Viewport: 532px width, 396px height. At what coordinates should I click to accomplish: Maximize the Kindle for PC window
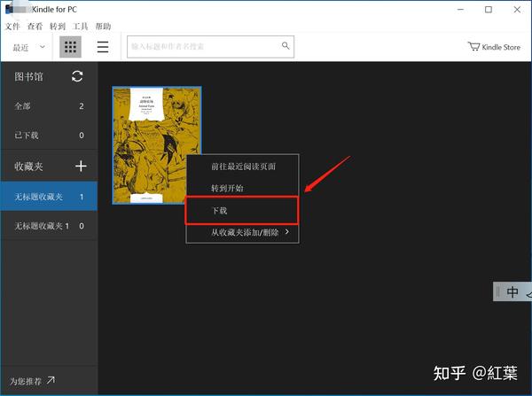click(x=489, y=10)
